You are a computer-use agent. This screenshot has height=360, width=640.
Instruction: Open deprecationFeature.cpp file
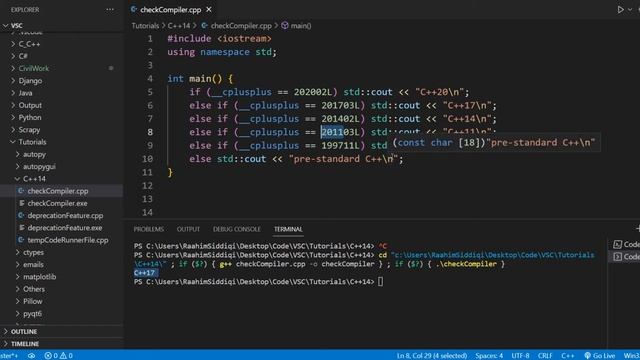coord(65,216)
